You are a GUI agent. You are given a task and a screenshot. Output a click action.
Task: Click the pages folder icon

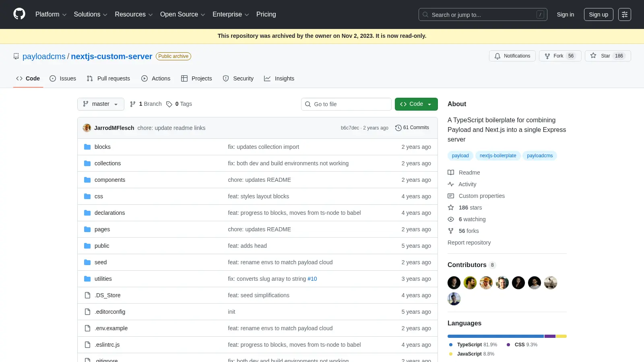[x=87, y=229]
